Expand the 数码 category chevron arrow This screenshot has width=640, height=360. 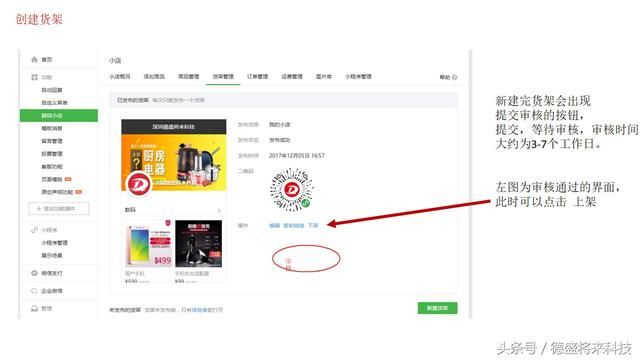[x=219, y=210]
